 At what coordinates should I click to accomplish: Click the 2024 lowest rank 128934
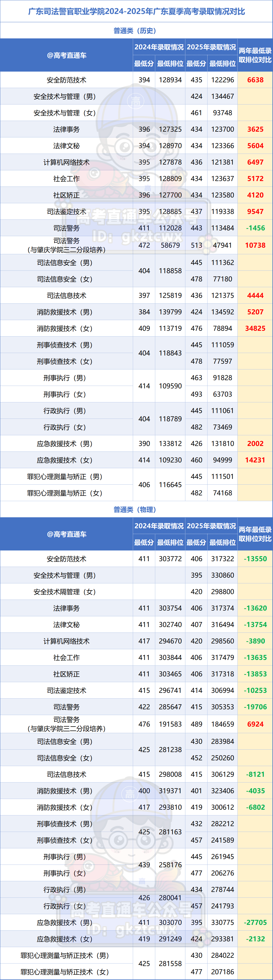point(170,80)
